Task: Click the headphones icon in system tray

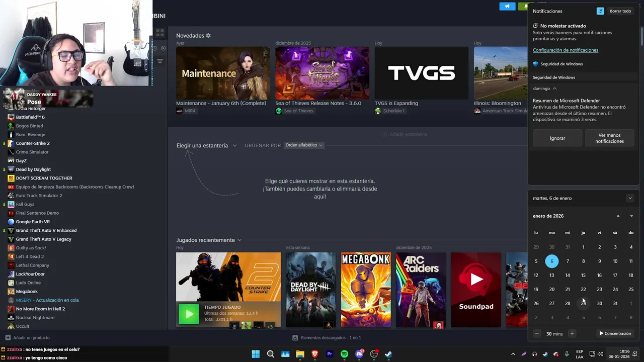Action: pos(534,354)
